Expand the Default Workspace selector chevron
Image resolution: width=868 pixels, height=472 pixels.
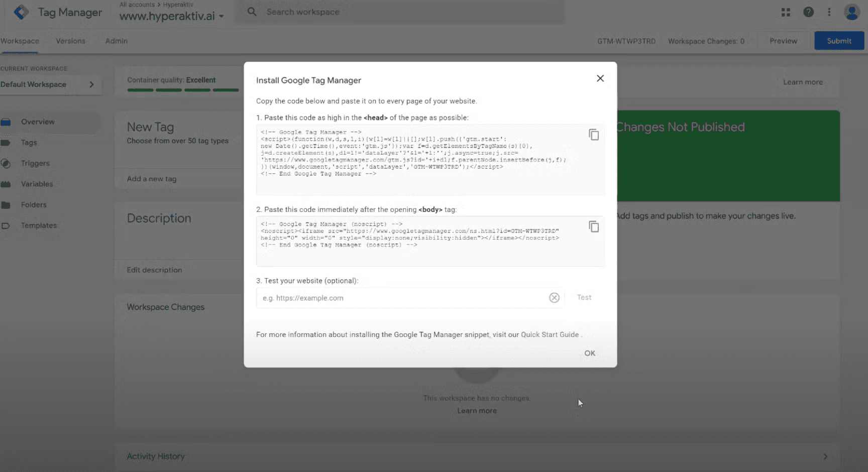point(91,84)
